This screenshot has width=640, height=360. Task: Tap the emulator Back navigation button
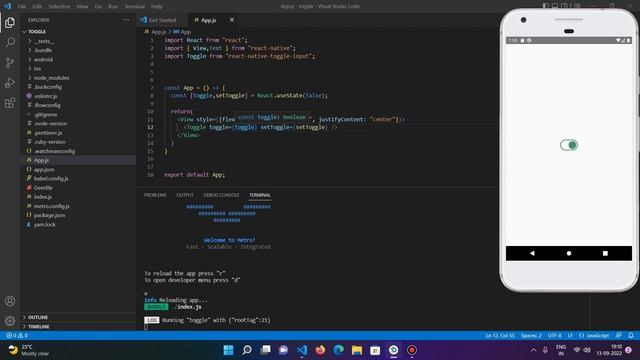coord(532,253)
